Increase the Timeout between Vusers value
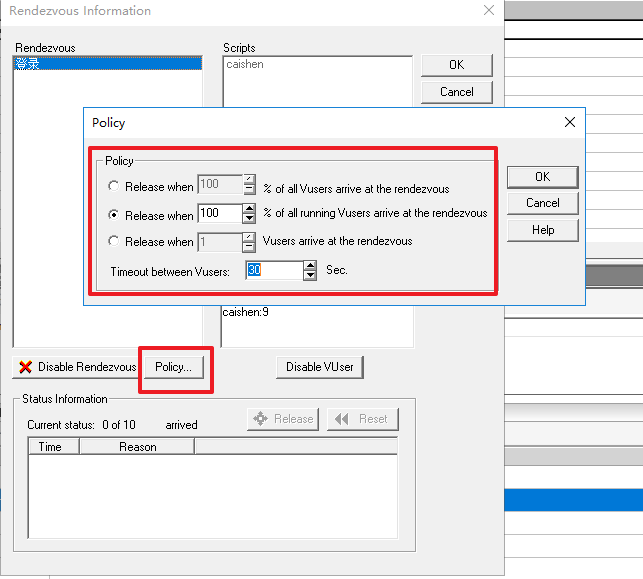 [310, 265]
